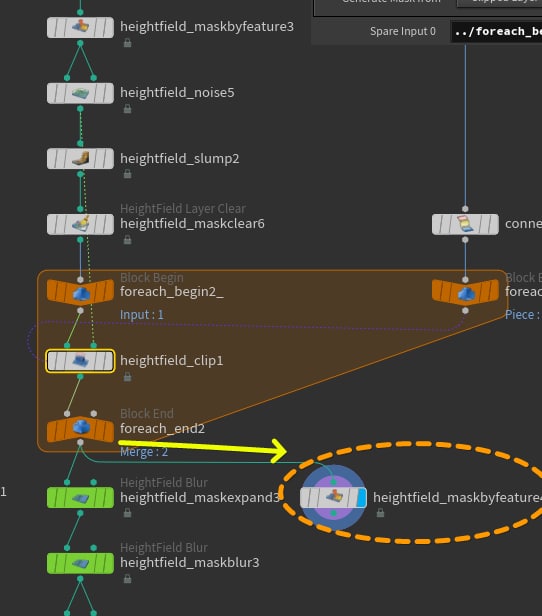Toggle display flag on heightfield_maskbyfeature3

(x=108, y=27)
